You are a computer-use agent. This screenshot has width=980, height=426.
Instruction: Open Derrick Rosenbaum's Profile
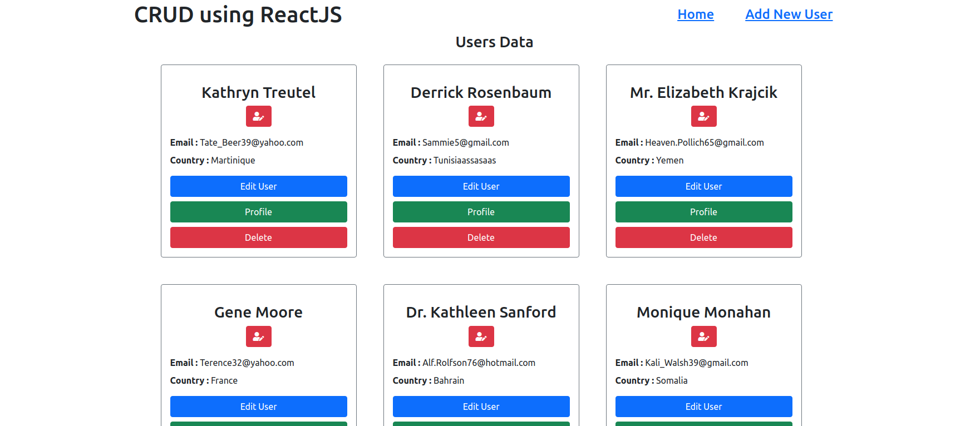pyautogui.click(x=481, y=212)
